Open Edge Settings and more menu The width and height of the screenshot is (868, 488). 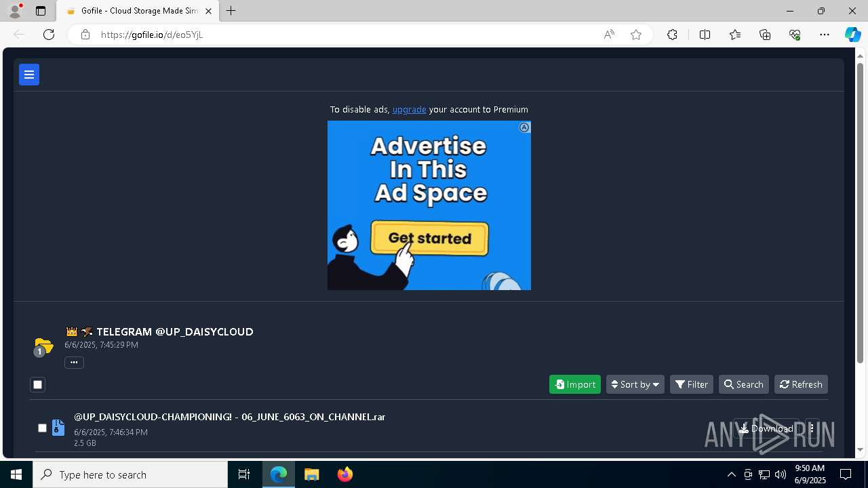825,35
